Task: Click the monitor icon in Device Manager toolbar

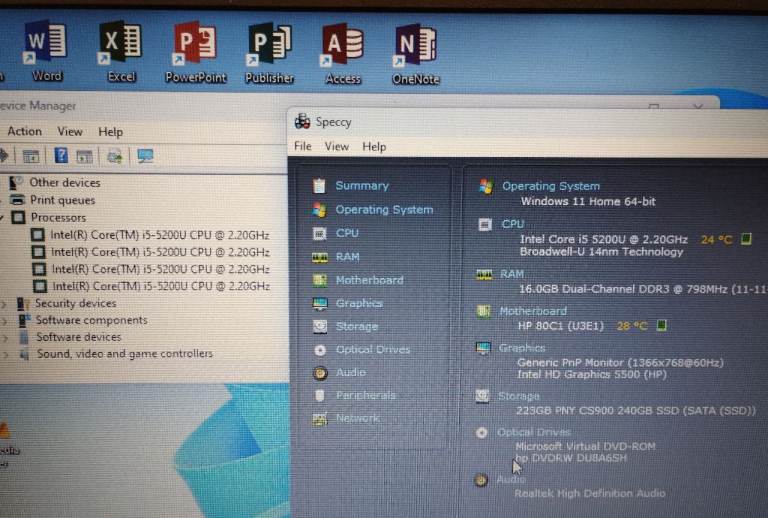Action: tap(146, 156)
